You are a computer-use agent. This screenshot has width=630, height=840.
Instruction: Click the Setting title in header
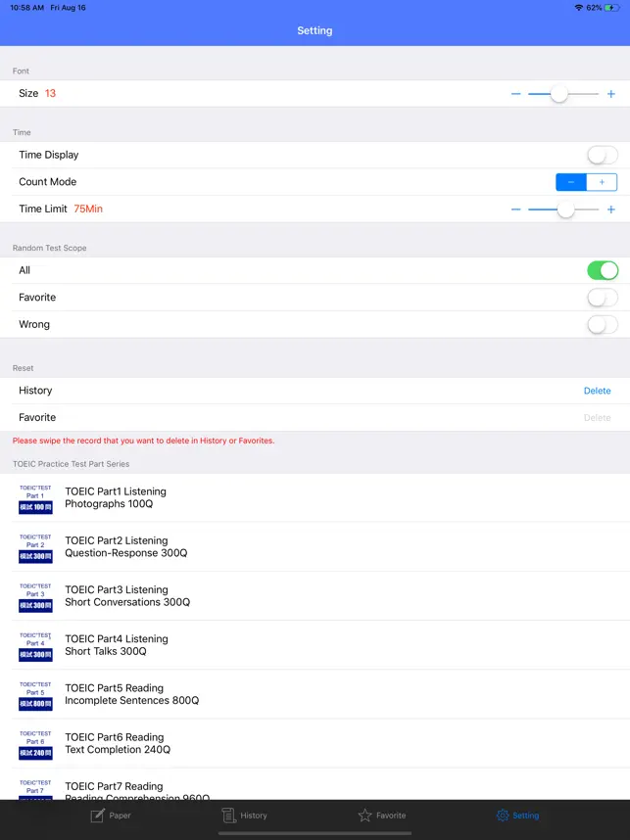[x=315, y=30]
